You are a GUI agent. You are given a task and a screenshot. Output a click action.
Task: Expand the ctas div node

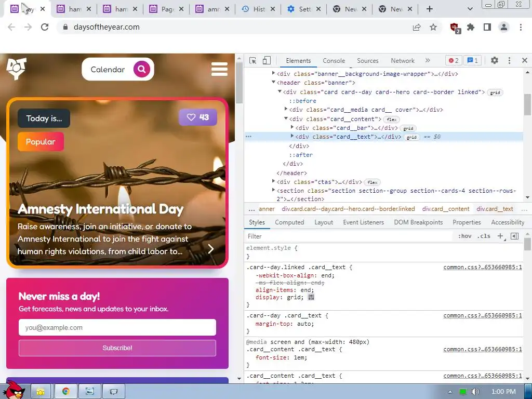pos(273,181)
